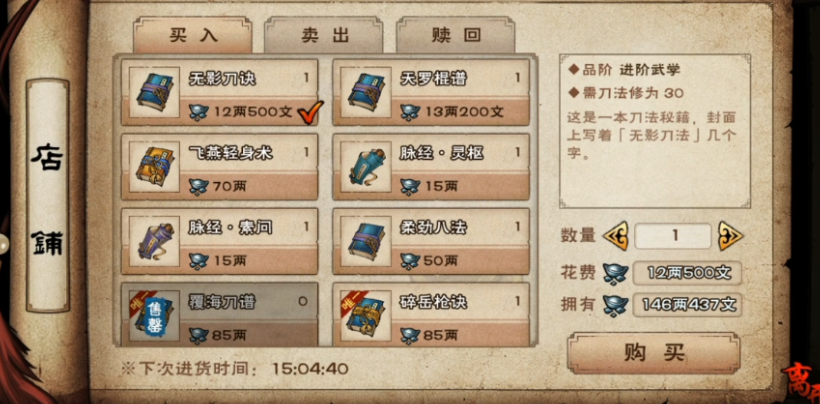This screenshot has width=820, height=404.
Task: Click the 拥有 silver ingot icon
Action: point(616,305)
